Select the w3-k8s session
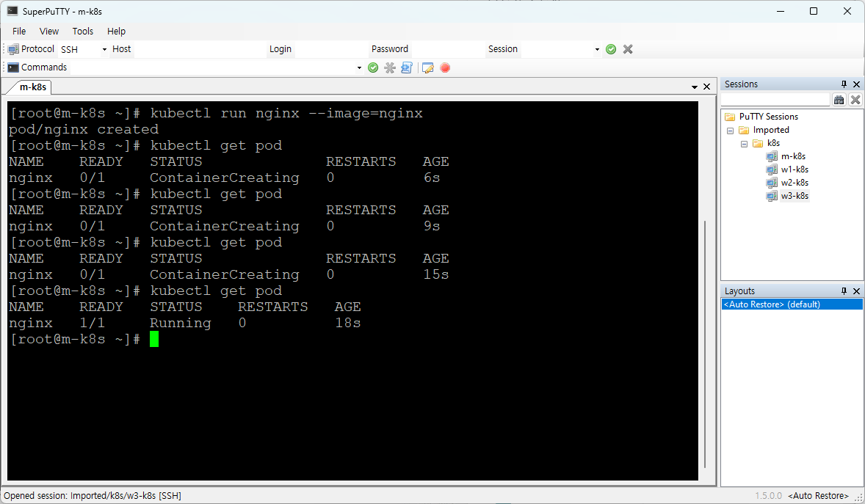The height and width of the screenshot is (504, 865). pos(795,196)
